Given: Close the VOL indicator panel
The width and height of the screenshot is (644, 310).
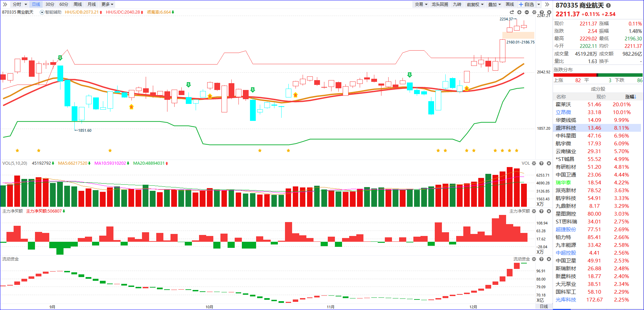Looking at the screenshot, I should [549, 163].
